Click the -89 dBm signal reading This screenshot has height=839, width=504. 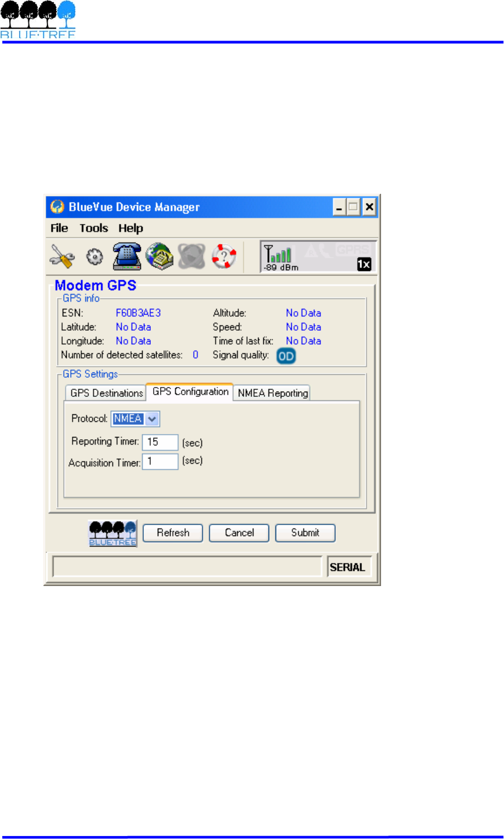coord(281,267)
